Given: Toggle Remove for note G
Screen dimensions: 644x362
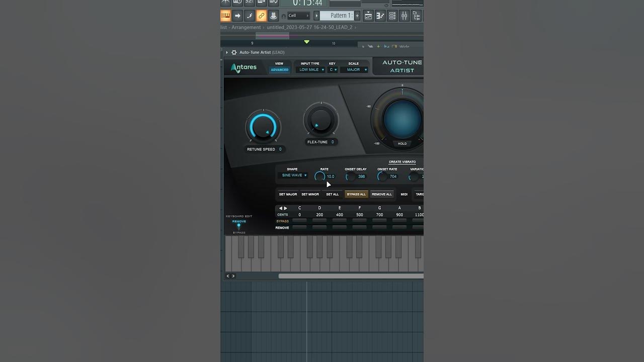Looking at the screenshot, I should coord(379,227).
